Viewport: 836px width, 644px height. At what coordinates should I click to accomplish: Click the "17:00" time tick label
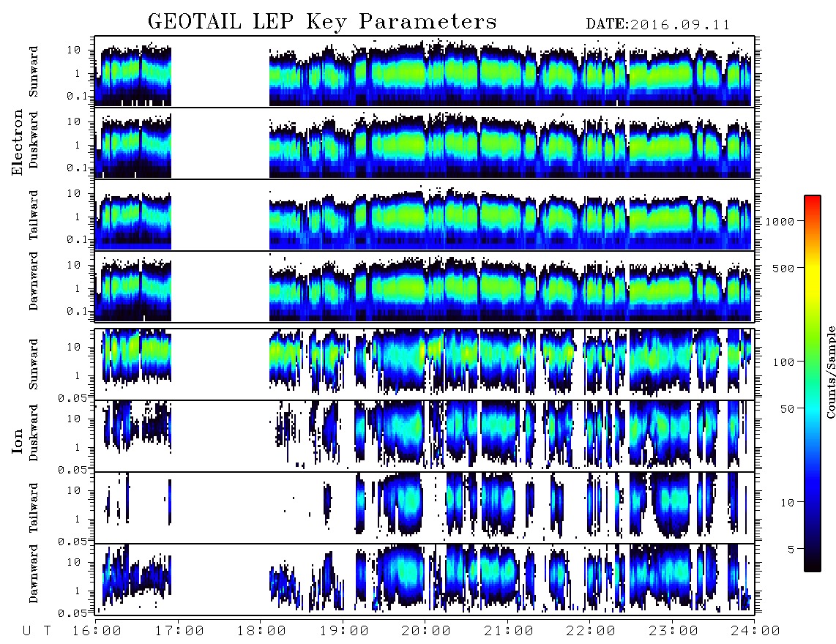tap(179, 632)
